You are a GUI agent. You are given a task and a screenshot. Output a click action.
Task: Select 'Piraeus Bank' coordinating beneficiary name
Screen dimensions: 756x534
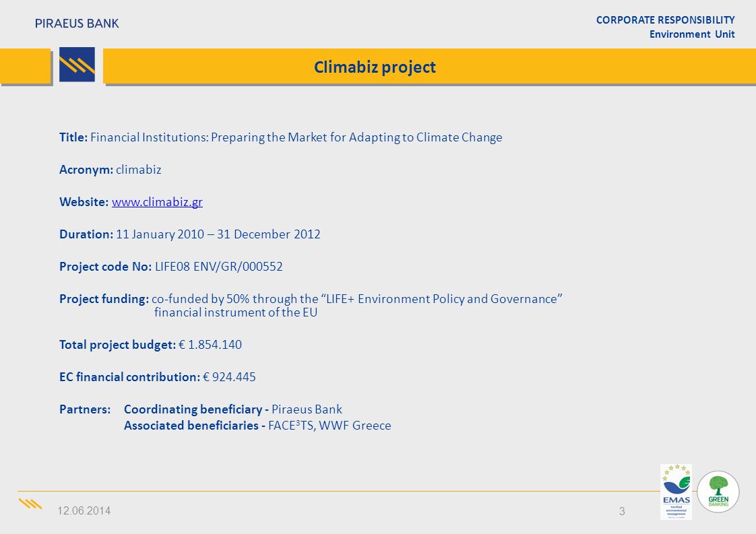[x=307, y=409]
